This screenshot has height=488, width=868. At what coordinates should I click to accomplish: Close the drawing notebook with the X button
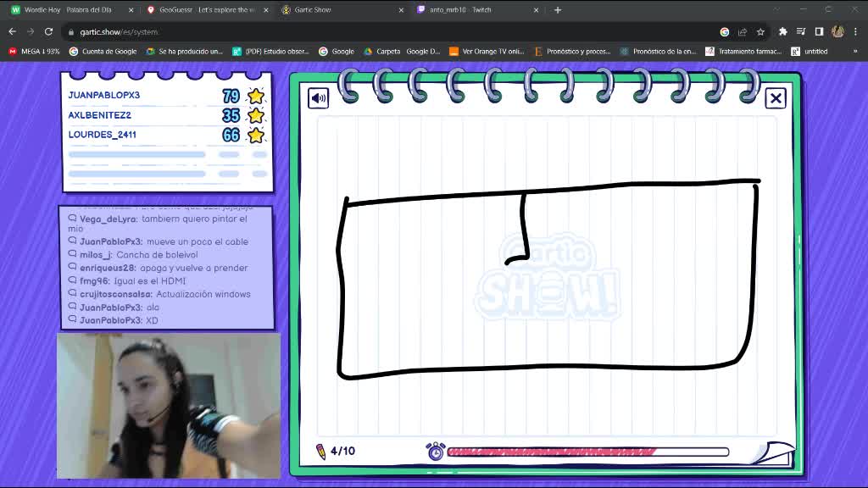tap(776, 98)
